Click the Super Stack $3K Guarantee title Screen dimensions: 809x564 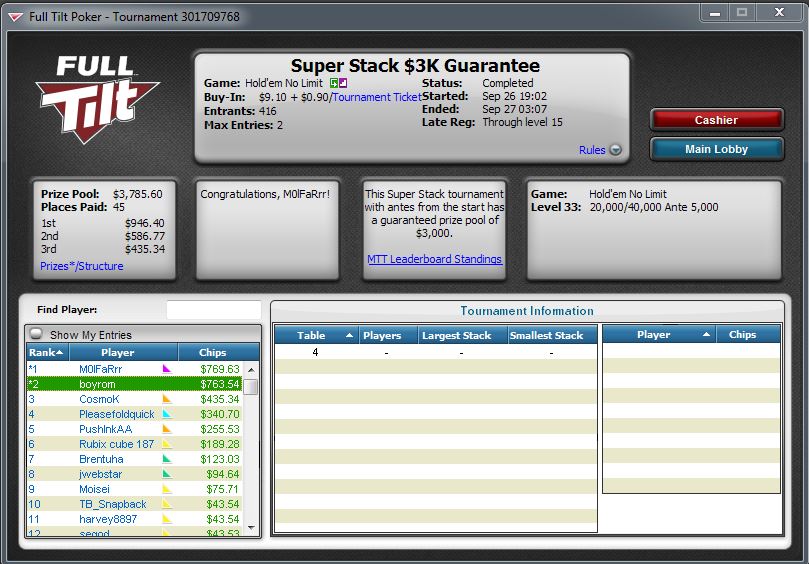[415, 66]
